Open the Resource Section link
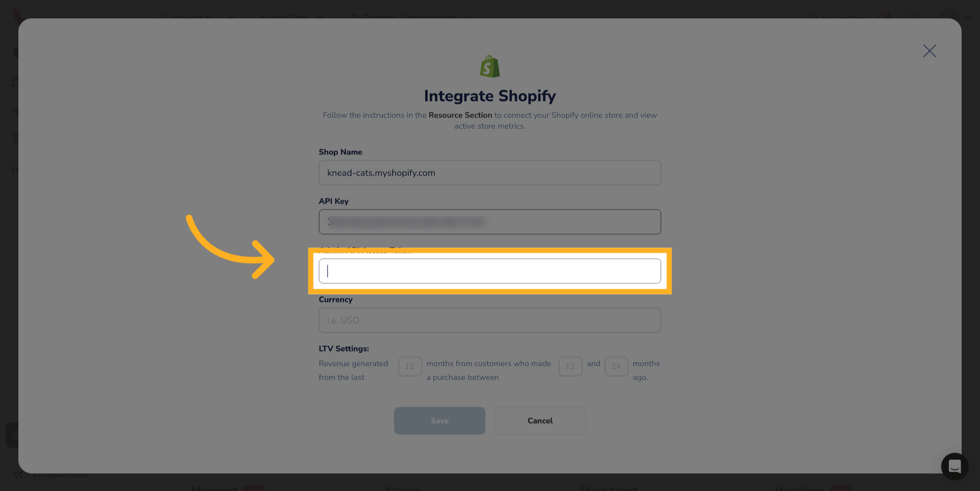 coord(460,115)
